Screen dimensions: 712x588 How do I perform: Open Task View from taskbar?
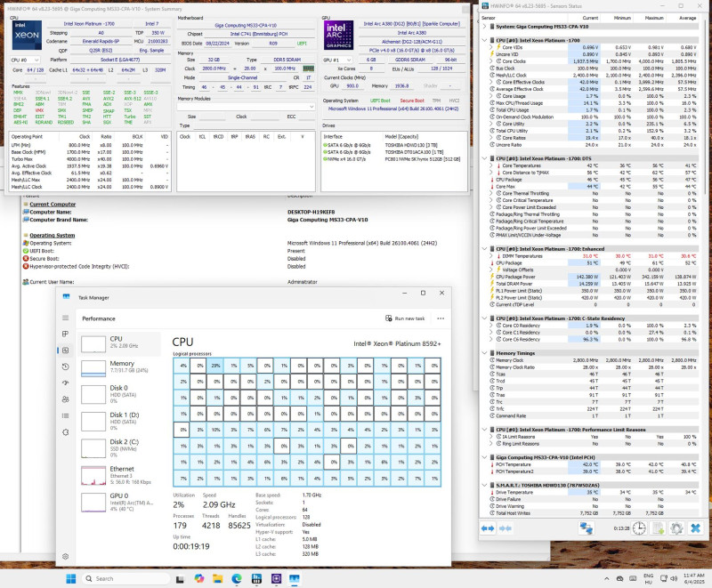[180, 579]
